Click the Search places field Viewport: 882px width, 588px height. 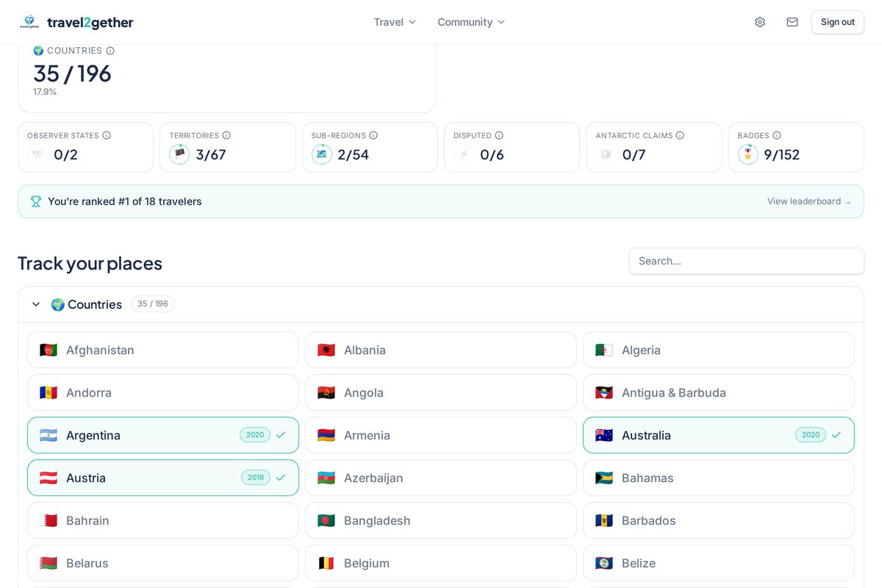tap(747, 261)
